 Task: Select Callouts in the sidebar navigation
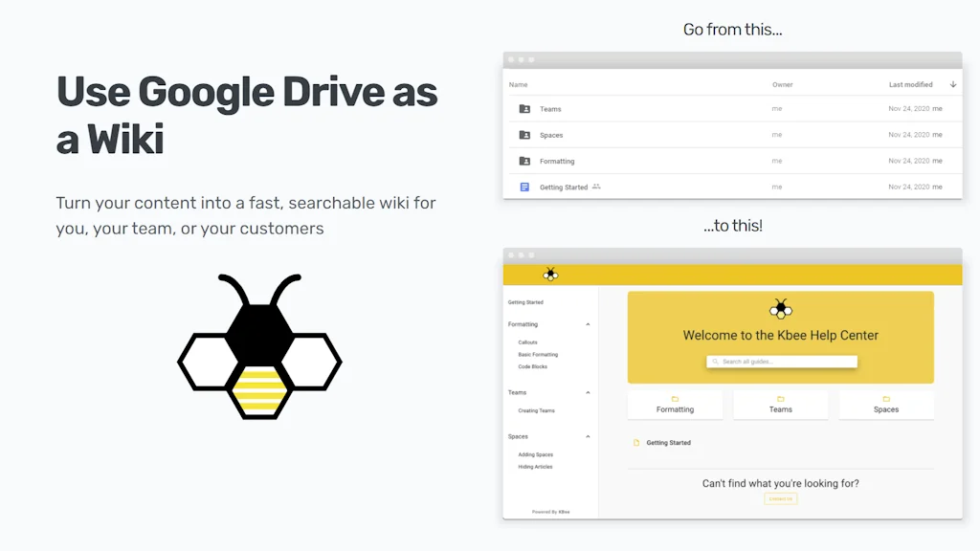click(527, 342)
